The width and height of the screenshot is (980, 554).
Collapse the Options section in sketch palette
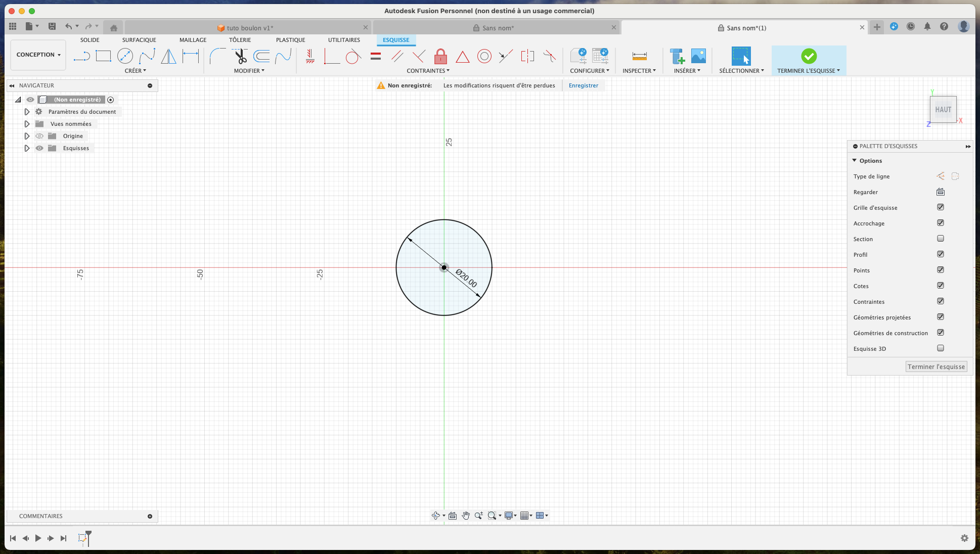coord(855,161)
